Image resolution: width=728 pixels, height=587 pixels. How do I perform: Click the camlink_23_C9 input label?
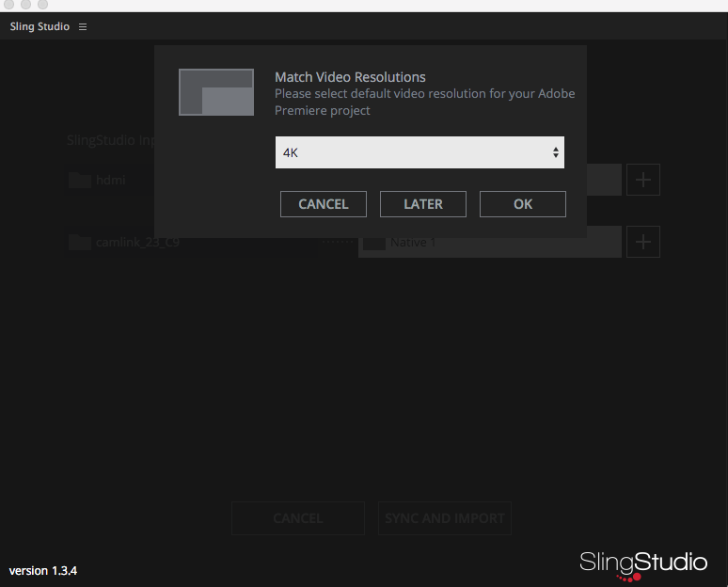point(137,243)
